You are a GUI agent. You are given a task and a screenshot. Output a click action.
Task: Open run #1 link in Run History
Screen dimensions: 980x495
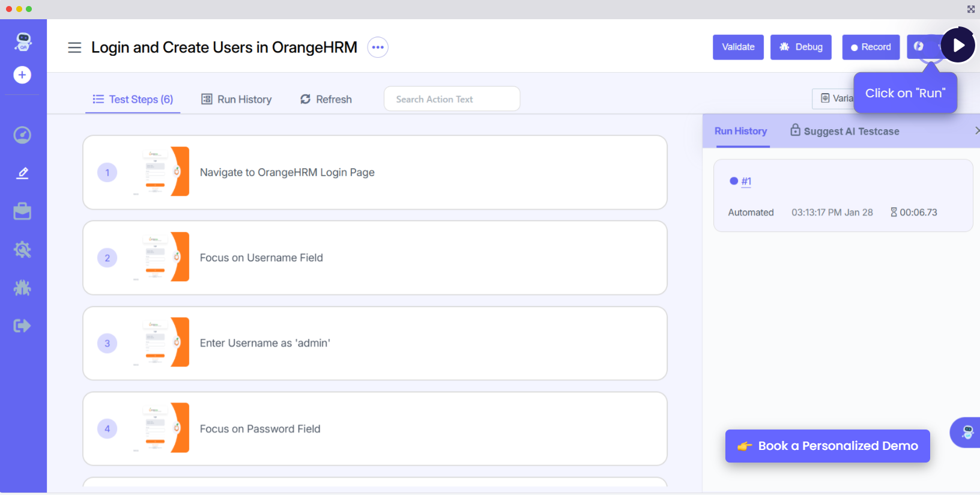coord(746,181)
